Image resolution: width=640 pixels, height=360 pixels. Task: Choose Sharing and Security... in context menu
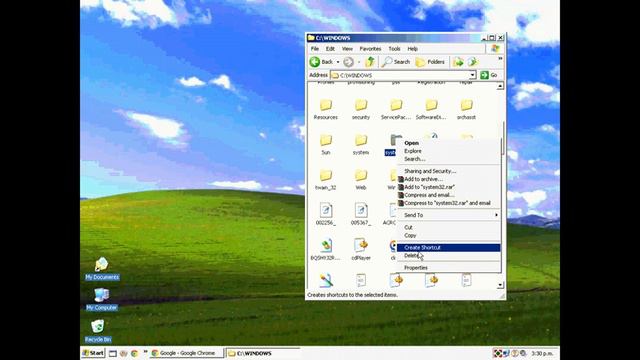449,171
